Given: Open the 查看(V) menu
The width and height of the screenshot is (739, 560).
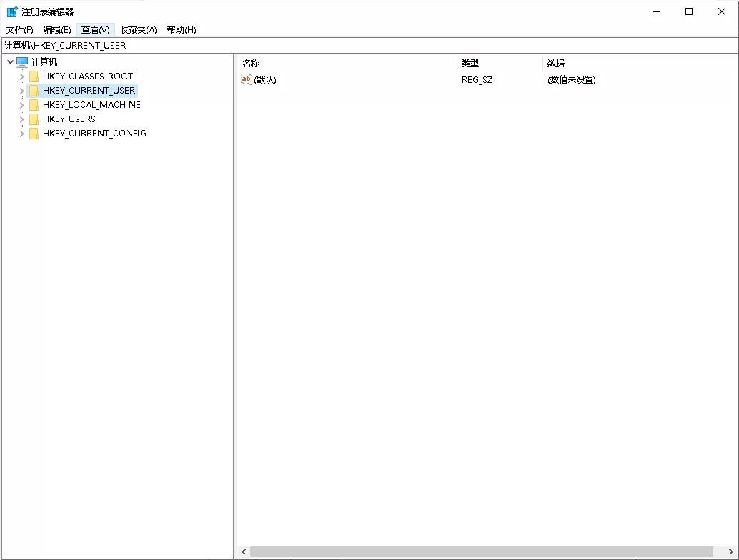Looking at the screenshot, I should pyautogui.click(x=95, y=29).
